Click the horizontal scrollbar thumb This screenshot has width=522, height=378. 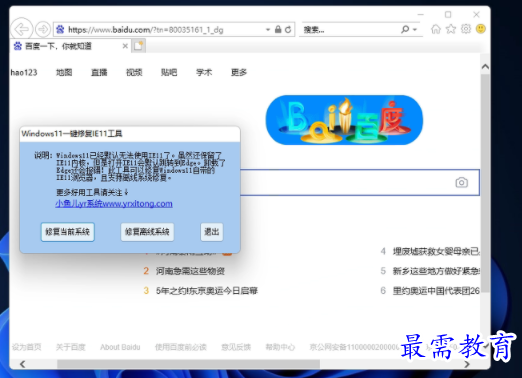click(188, 364)
